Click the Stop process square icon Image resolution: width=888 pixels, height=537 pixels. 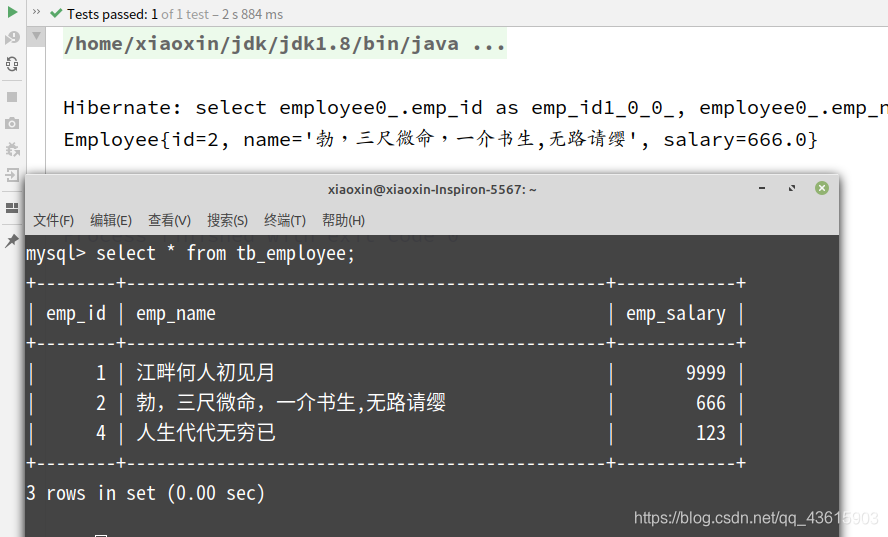click(12, 97)
